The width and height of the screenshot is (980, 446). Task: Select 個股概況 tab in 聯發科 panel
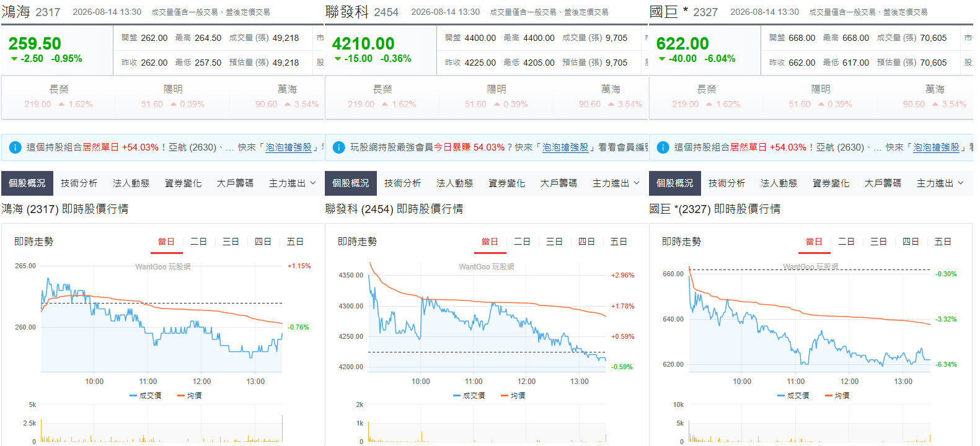pyautogui.click(x=351, y=183)
